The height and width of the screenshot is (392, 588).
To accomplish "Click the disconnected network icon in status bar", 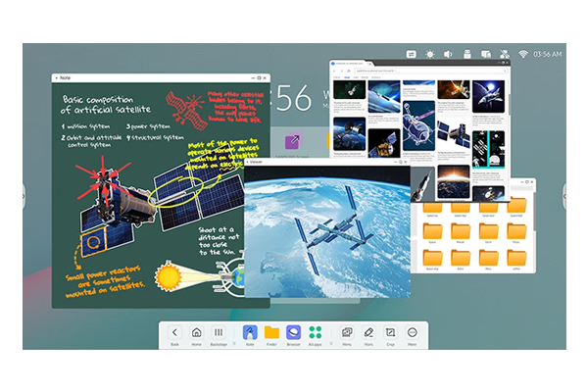I will click(x=505, y=55).
